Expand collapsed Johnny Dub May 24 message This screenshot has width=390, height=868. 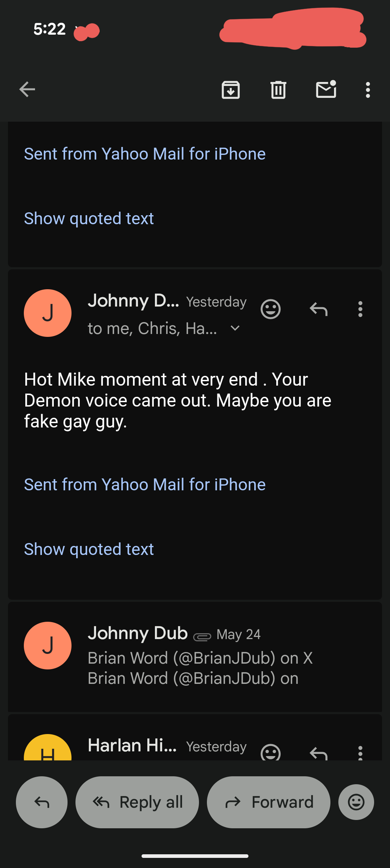195,656
